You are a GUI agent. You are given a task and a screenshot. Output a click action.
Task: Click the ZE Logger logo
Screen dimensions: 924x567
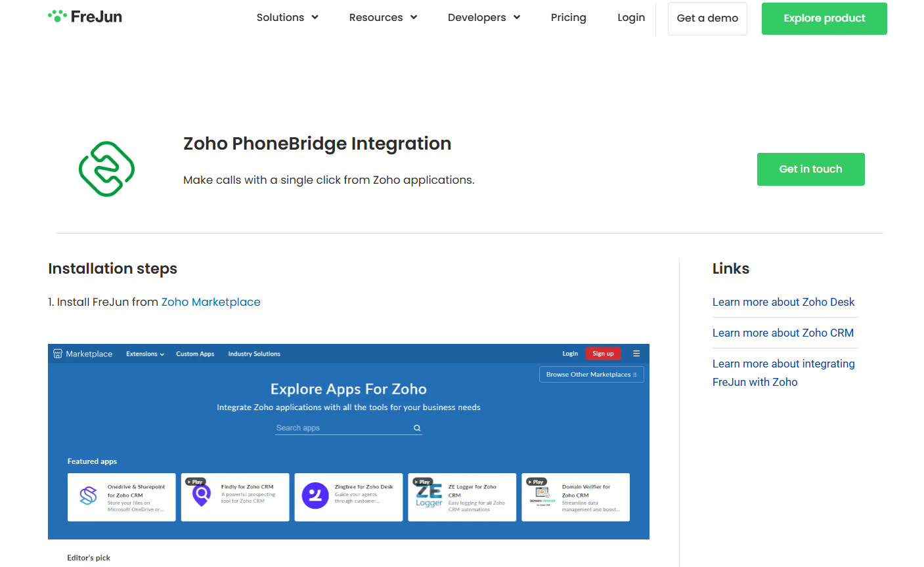(x=428, y=495)
